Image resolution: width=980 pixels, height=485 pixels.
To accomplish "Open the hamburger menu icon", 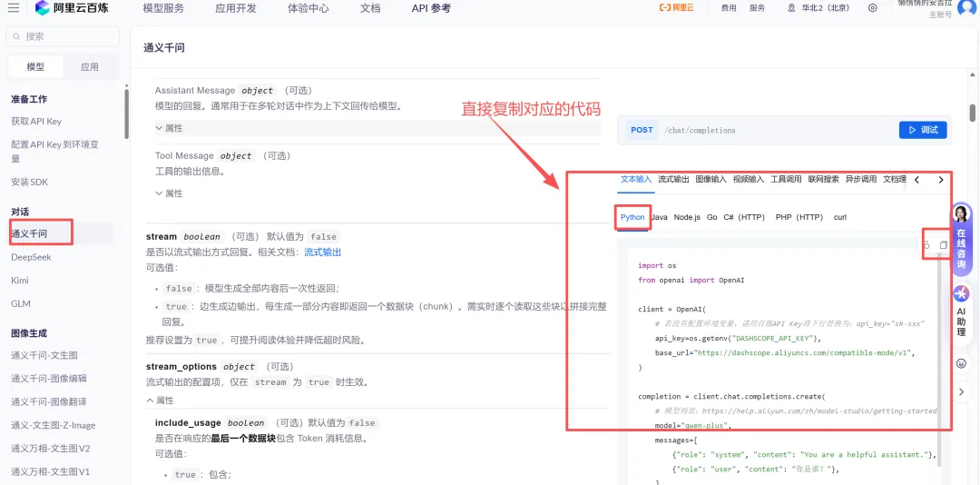I will 13,8.
